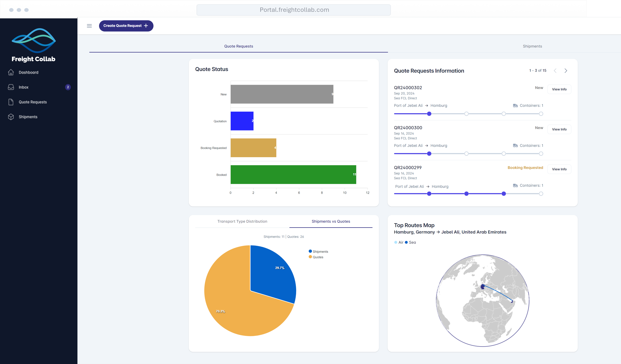This screenshot has height=364, width=621.
Task: Click View Info for QR24000299
Action: (559, 169)
